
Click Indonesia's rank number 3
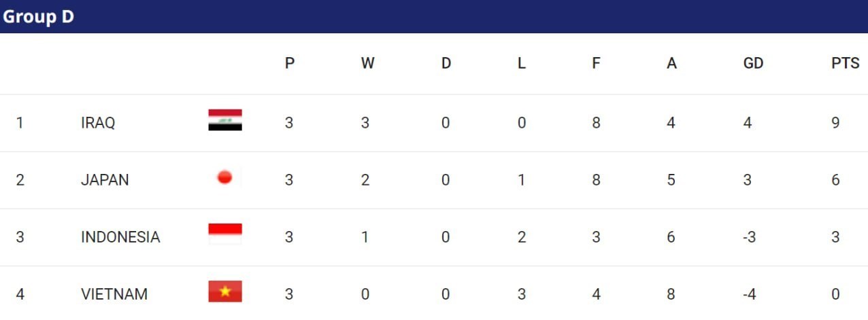[20, 237]
